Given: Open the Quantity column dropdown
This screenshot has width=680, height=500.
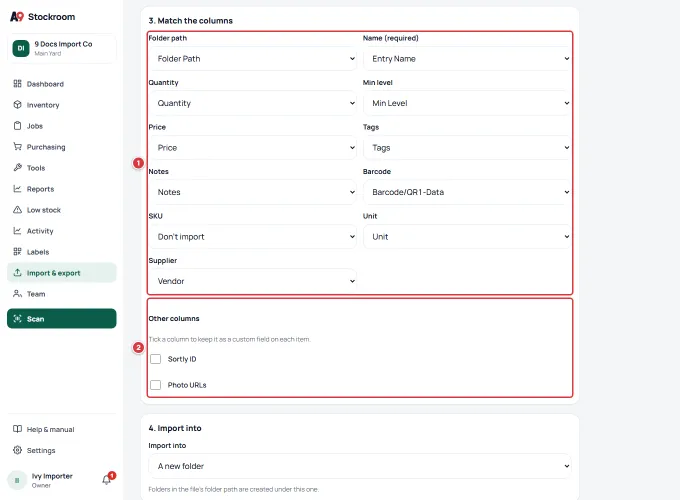Looking at the screenshot, I should pyautogui.click(x=253, y=103).
